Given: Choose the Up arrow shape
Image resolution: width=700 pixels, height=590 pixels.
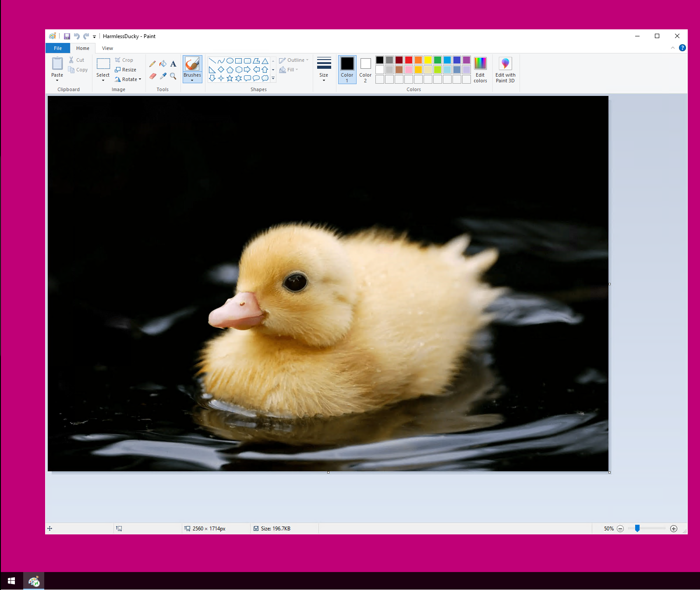Looking at the screenshot, I should (x=265, y=70).
